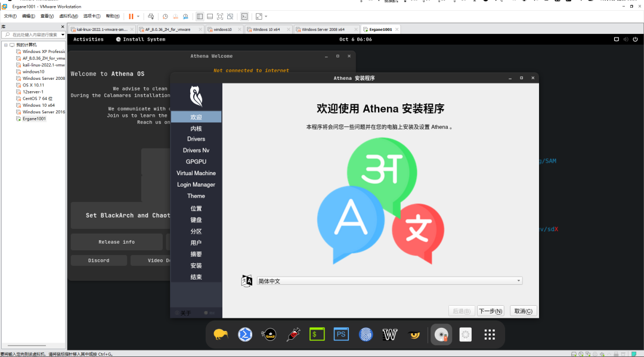Click Send Ctrl+Alt+Del toolbar icon
644x357 pixels.
click(151, 17)
